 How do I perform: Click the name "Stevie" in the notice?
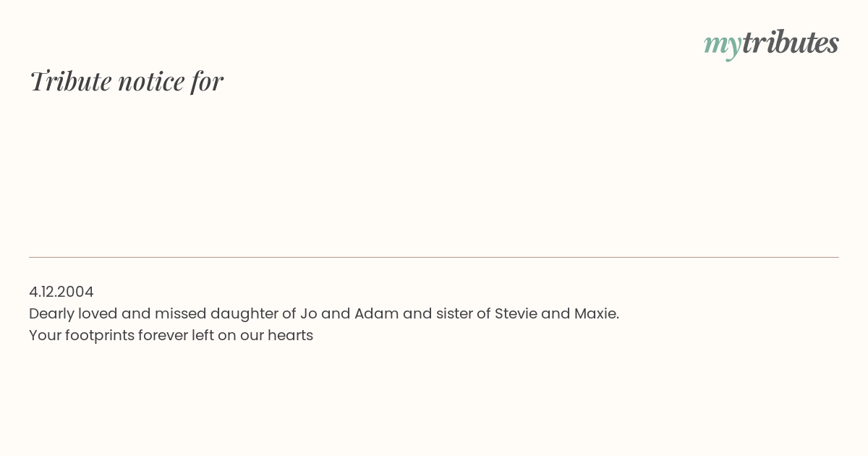click(x=516, y=313)
